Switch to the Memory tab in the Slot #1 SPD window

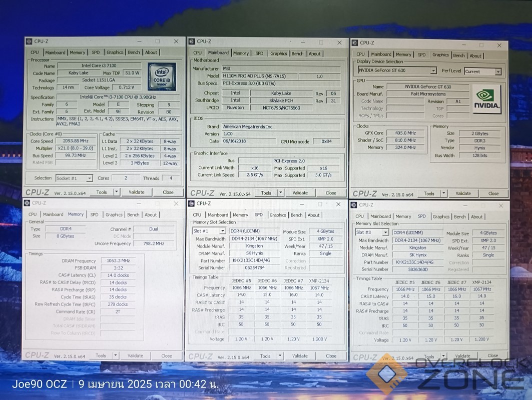click(241, 215)
